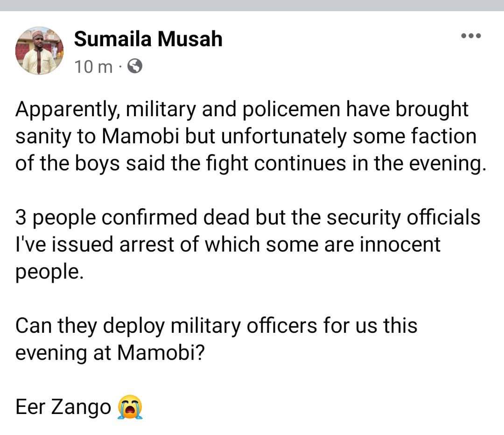Image resolution: width=504 pixels, height=435 pixels.
Task: Click the phrase 'security officials'
Action: tap(404, 217)
